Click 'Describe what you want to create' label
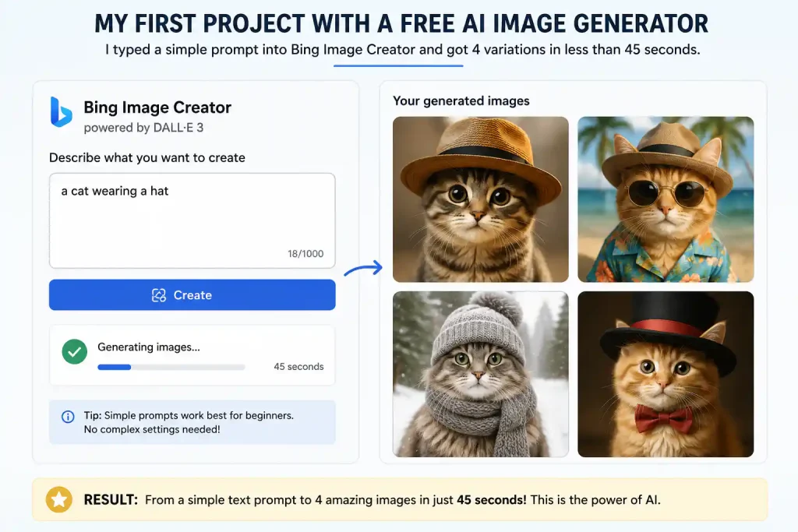 [x=147, y=157]
